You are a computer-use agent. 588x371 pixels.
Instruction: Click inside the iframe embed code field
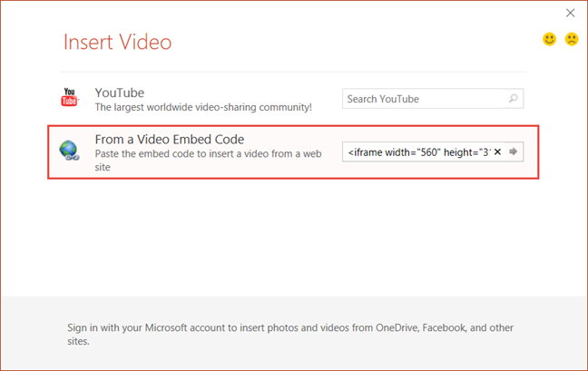pos(417,151)
